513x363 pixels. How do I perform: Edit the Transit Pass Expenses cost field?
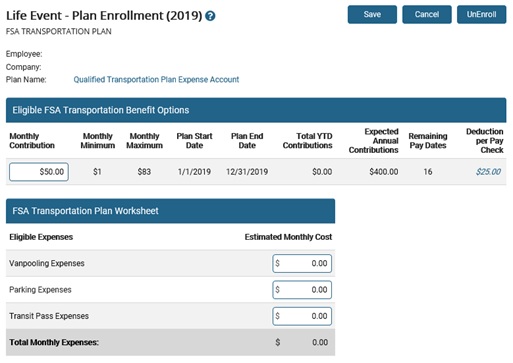302,316
